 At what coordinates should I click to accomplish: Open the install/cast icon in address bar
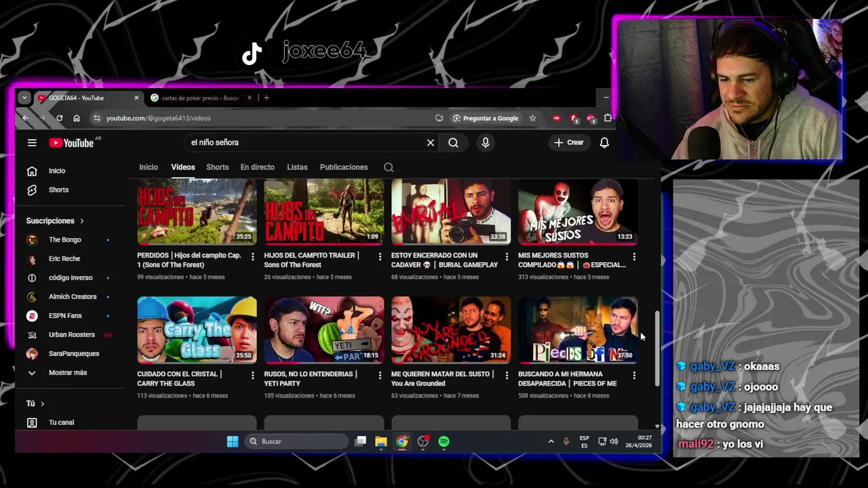439,118
